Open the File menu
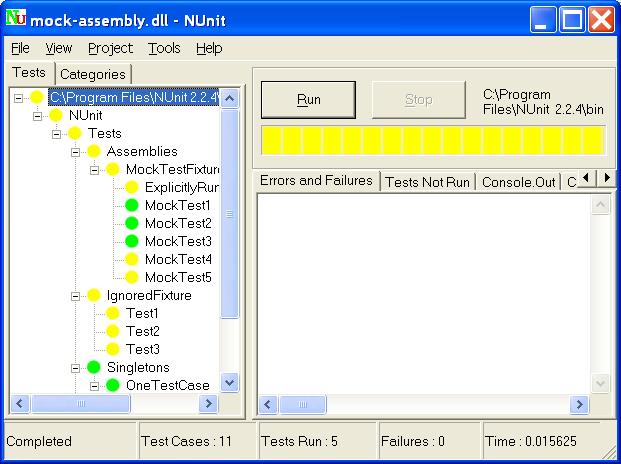621x464 pixels. click(20, 48)
